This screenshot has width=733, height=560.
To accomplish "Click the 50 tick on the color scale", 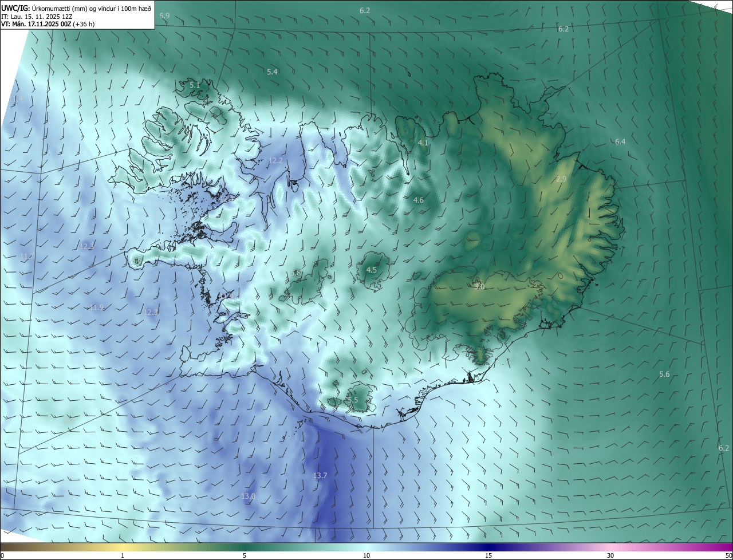I will coord(728,555).
